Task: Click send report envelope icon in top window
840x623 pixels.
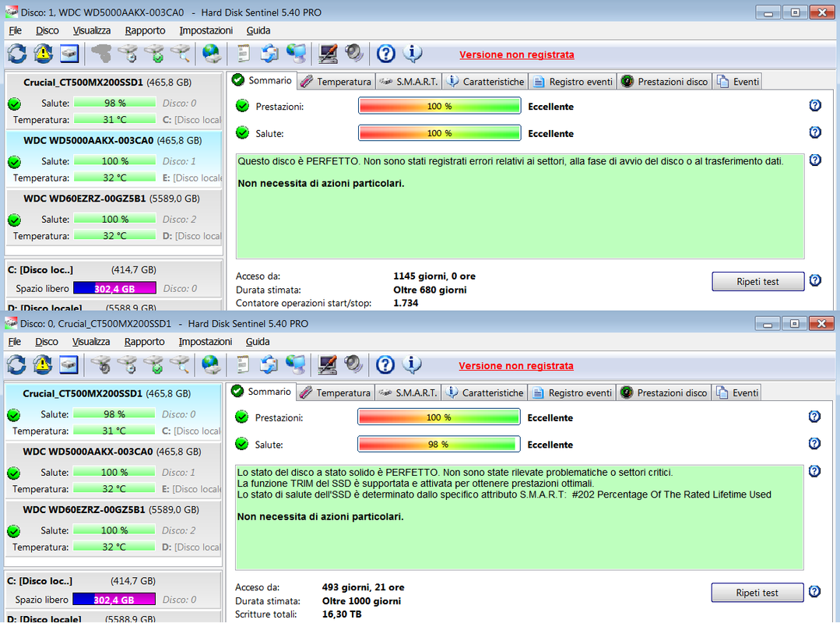Action: pyautogui.click(x=269, y=54)
